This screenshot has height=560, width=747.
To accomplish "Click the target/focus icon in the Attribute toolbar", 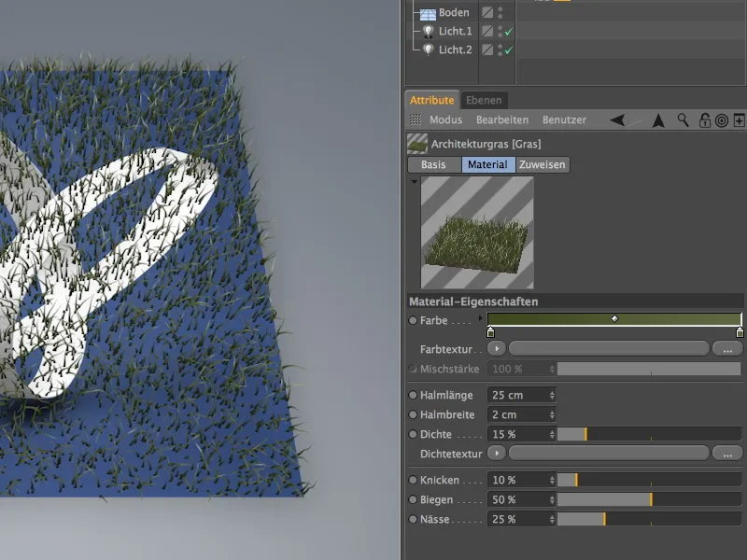I will 721,119.
